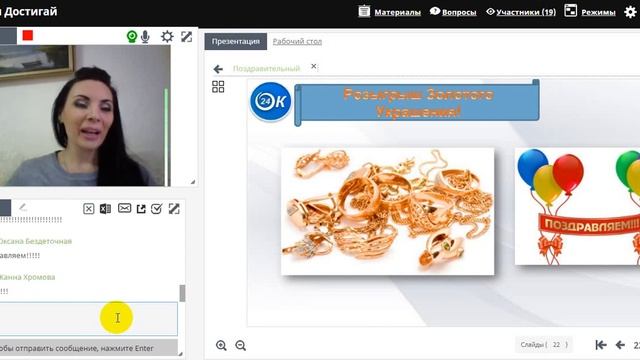Go to the previous slide
The width and height of the screenshot is (640, 360).
coord(620,345)
